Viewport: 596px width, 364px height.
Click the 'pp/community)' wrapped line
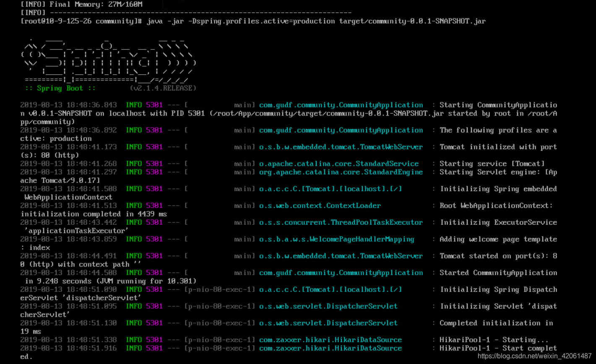click(x=47, y=122)
